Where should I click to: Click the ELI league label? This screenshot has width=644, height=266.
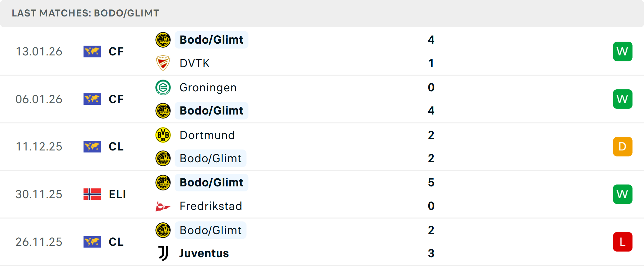[x=117, y=194]
